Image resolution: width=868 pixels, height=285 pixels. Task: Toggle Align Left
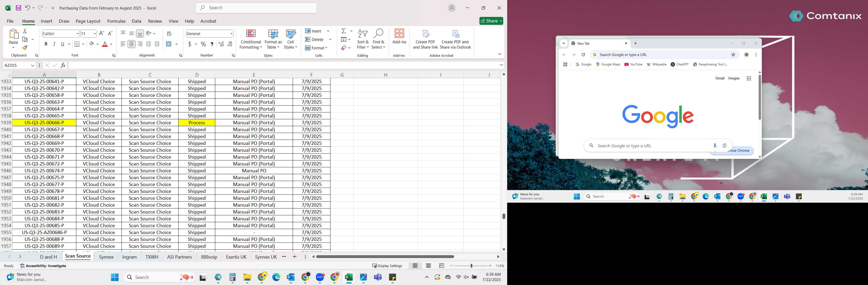123,44
